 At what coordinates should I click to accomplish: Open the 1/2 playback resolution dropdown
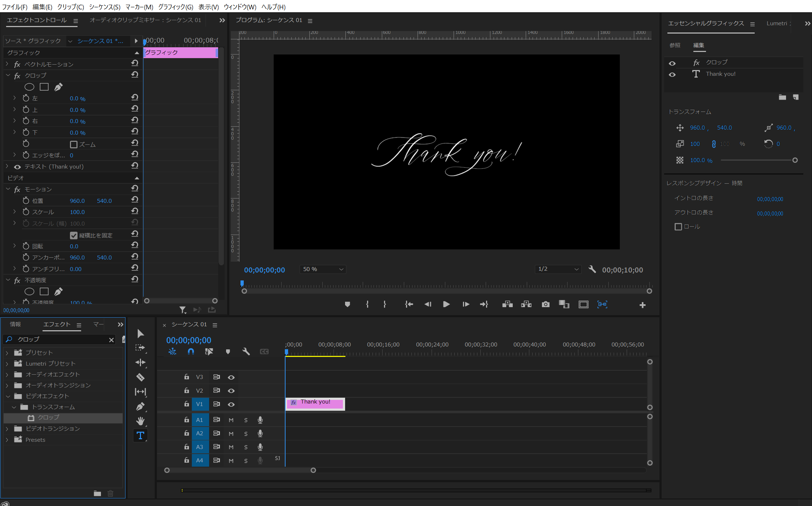pyautogui.click(x=558, y=269)
